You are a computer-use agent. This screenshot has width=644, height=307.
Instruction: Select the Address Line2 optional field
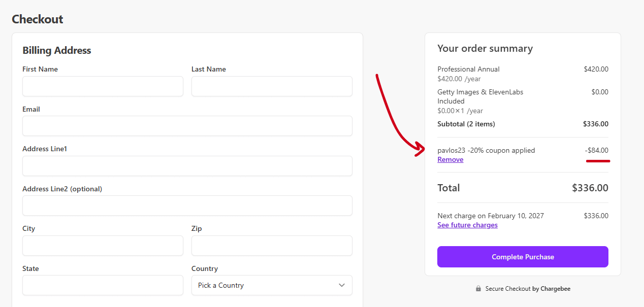(187, 206)
